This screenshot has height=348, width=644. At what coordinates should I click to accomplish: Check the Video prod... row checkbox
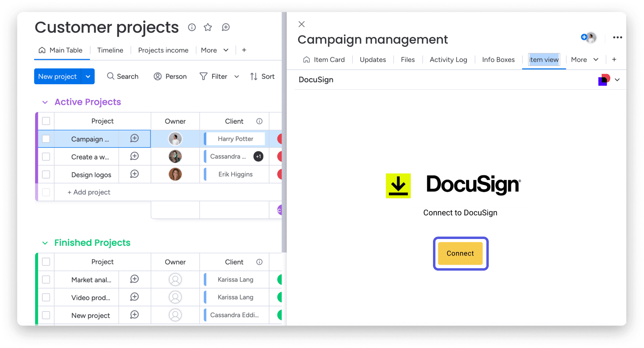46,297
